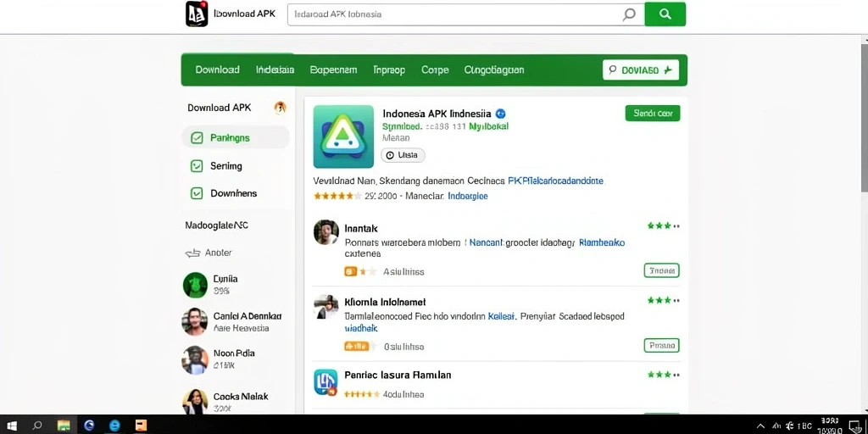The image size is (868, 434).
Task: Click the green Sendi cor button
Action: click(x=653, y=113)
